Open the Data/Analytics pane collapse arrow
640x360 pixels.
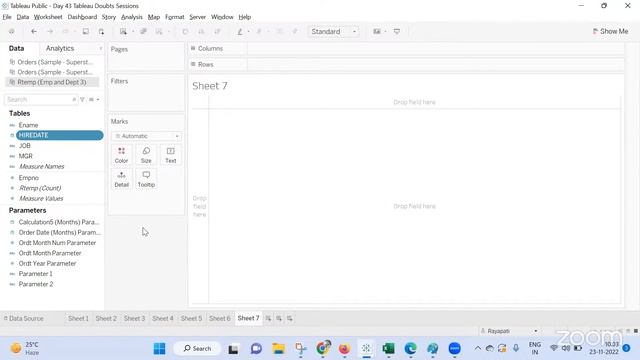(x=101, y=49)
